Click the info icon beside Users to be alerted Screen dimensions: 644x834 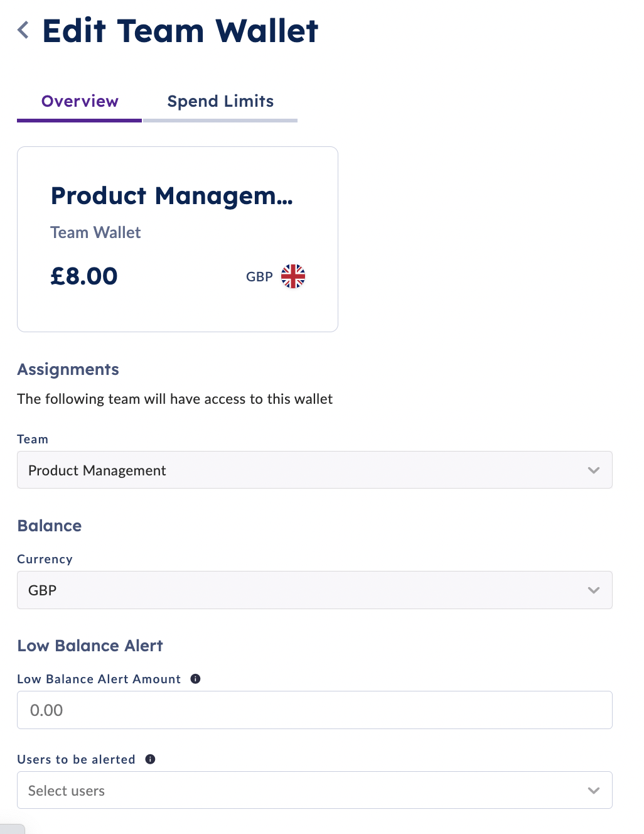tap(149, 759)
